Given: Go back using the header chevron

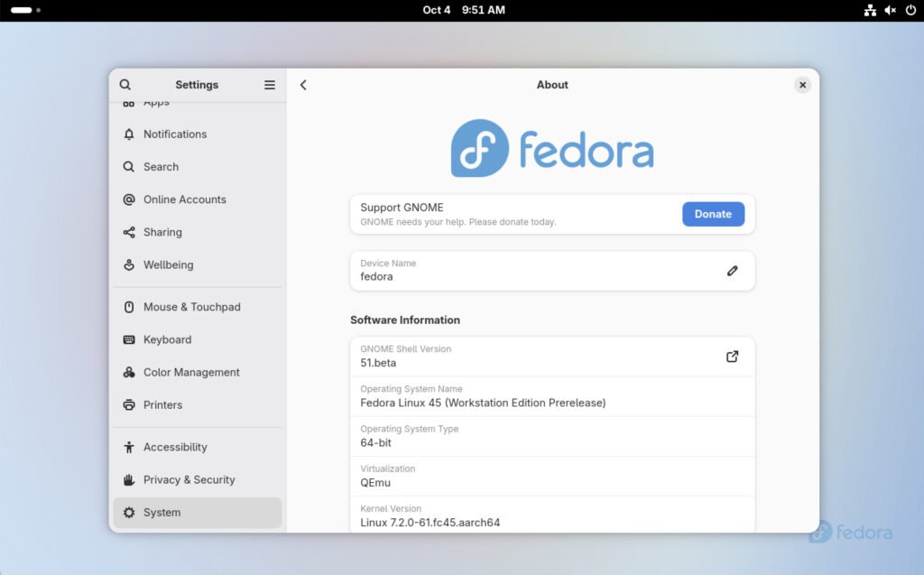Looking at the screenshot, I should 303,85.
